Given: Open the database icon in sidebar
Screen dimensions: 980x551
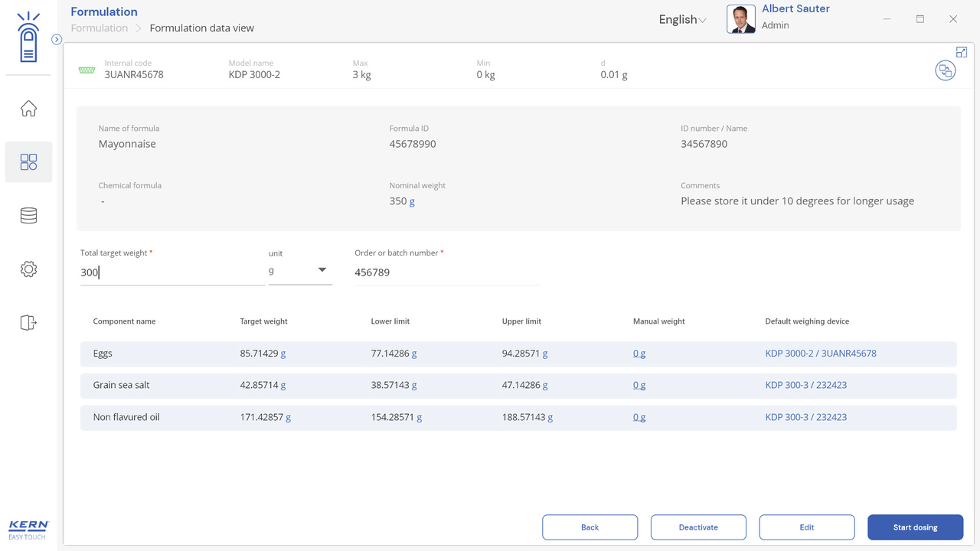Looking at the screenshot, I should (x=28, y=216).
